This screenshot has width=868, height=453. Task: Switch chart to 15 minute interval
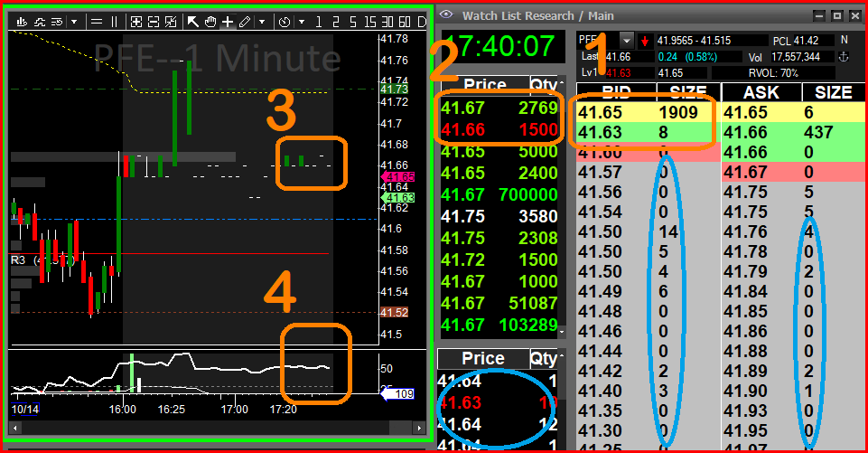click(x=370, y=22)
